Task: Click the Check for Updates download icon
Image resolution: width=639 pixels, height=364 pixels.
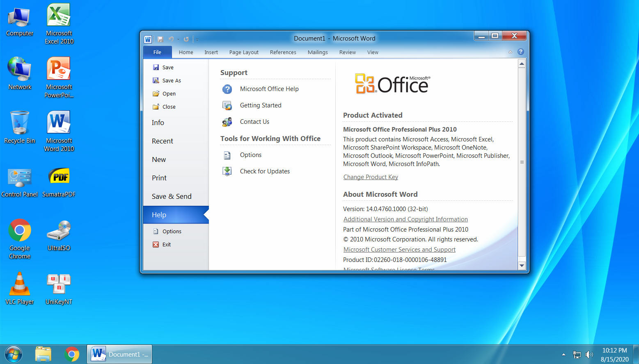Action: click(227, 171)
